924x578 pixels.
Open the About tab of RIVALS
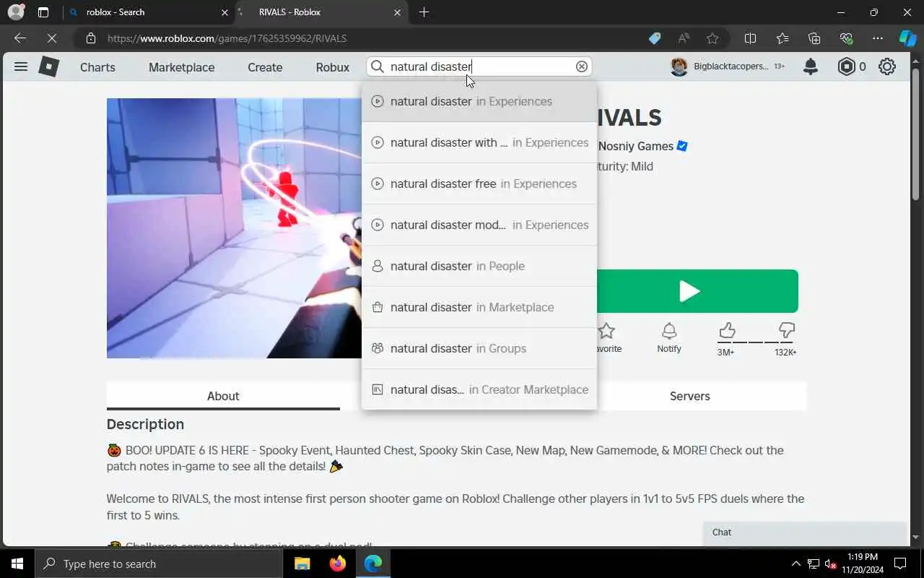[x=223, y=396]
